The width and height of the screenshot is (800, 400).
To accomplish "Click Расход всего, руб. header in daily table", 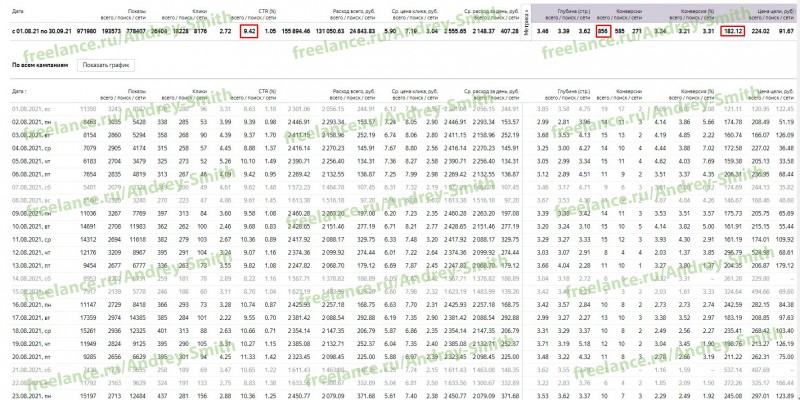I will (x=354, y=91).
